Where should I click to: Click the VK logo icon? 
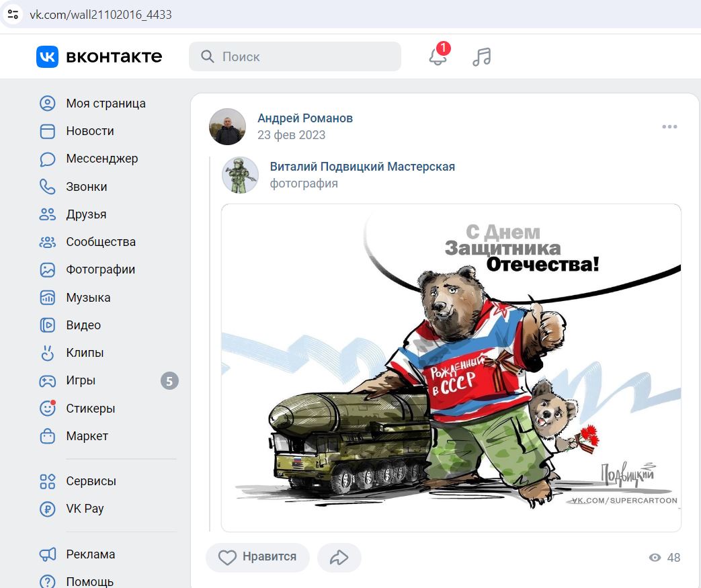tap(47, 57)
